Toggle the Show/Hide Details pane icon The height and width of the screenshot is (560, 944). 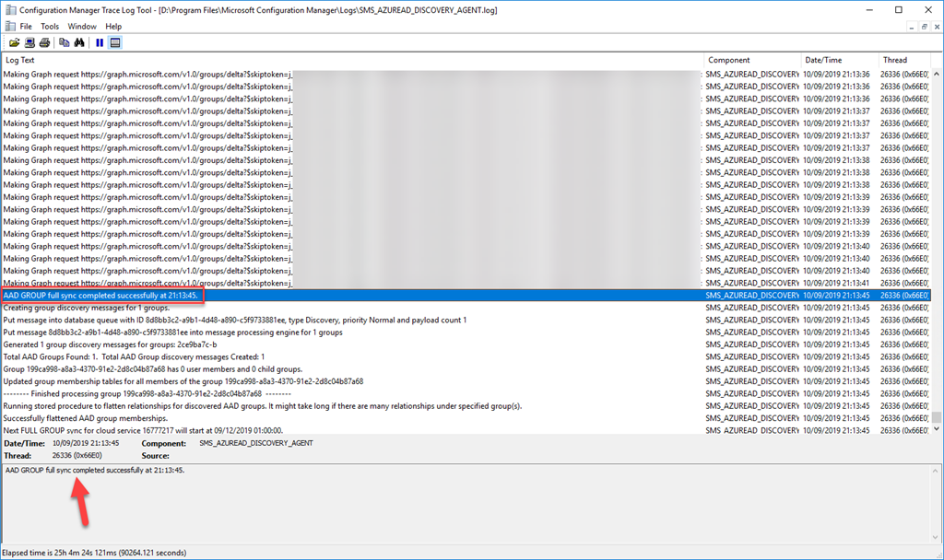(x=115, y=42)
